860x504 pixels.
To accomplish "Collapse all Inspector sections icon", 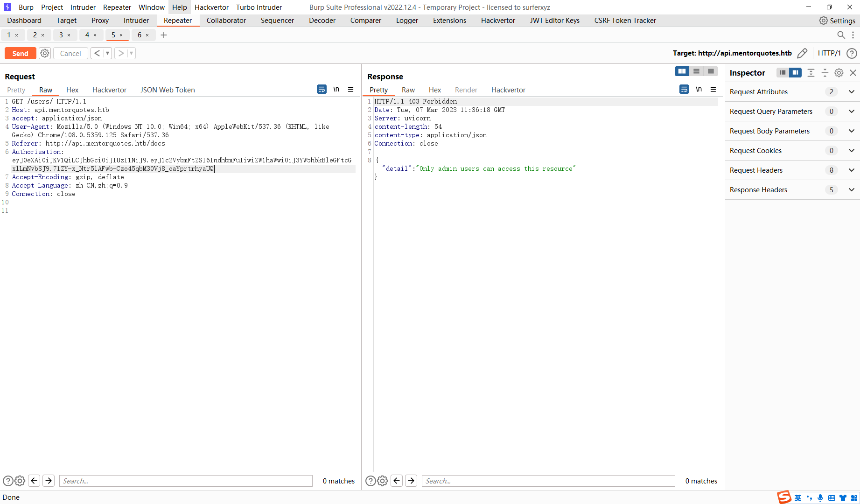I will [825, 72].
